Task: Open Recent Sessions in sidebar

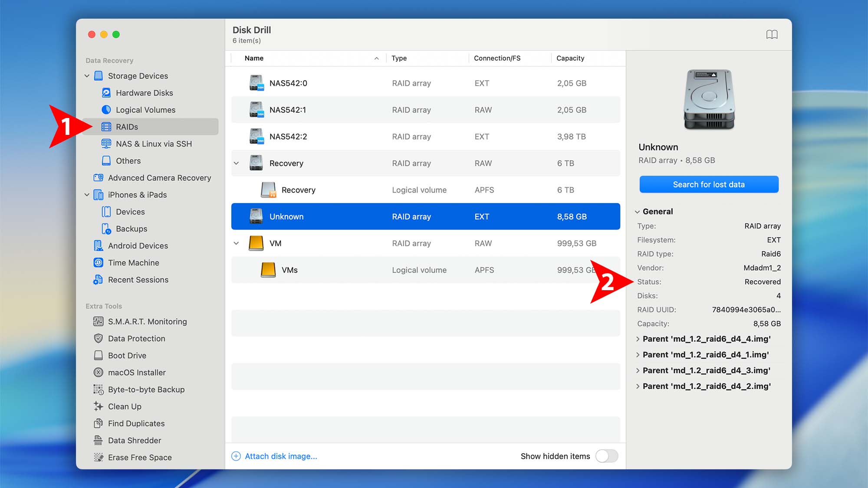Action: click(x=150, y=280)
